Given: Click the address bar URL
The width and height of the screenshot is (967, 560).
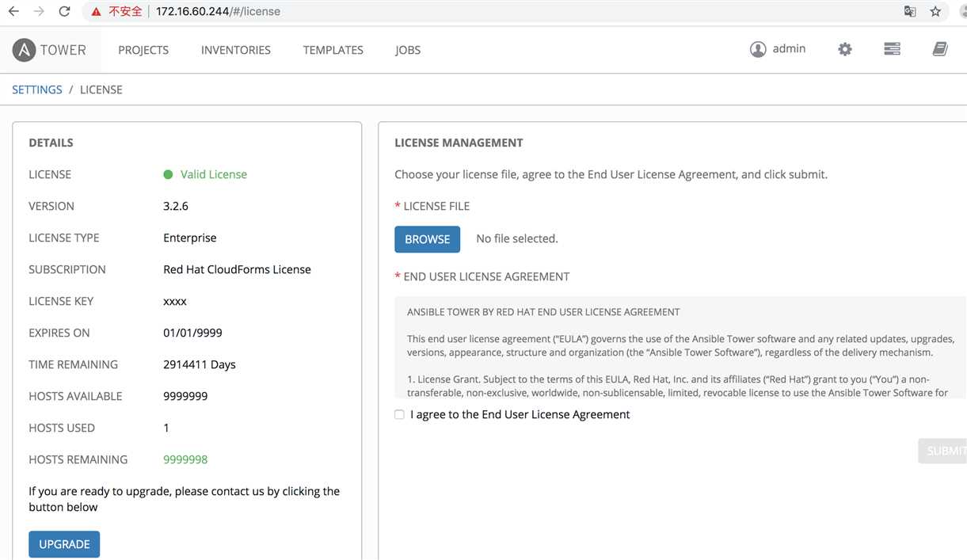Looking at the screenshot, I should click(218, 12).
